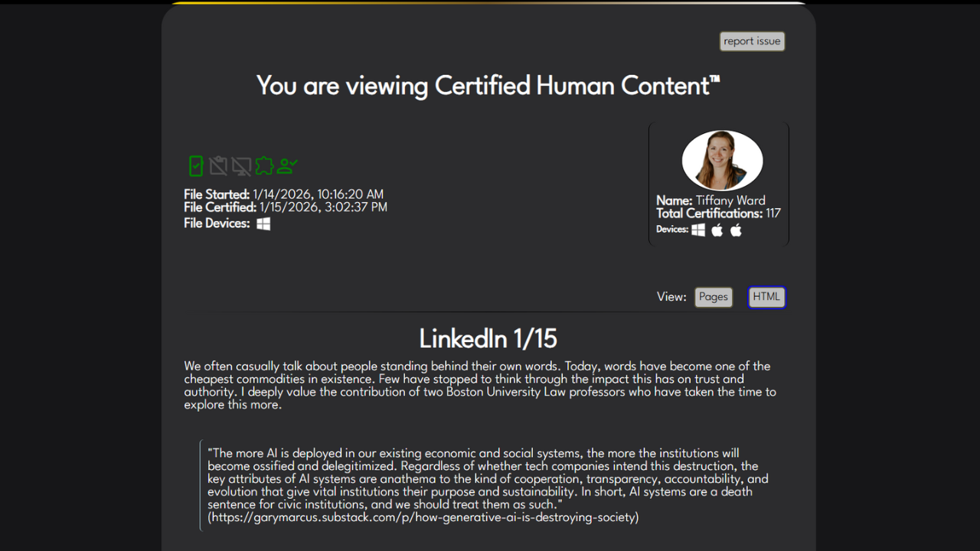980x551 pixels.
Task: Click the LinkedIn 1/15 heading
Action: coord(488,338)
